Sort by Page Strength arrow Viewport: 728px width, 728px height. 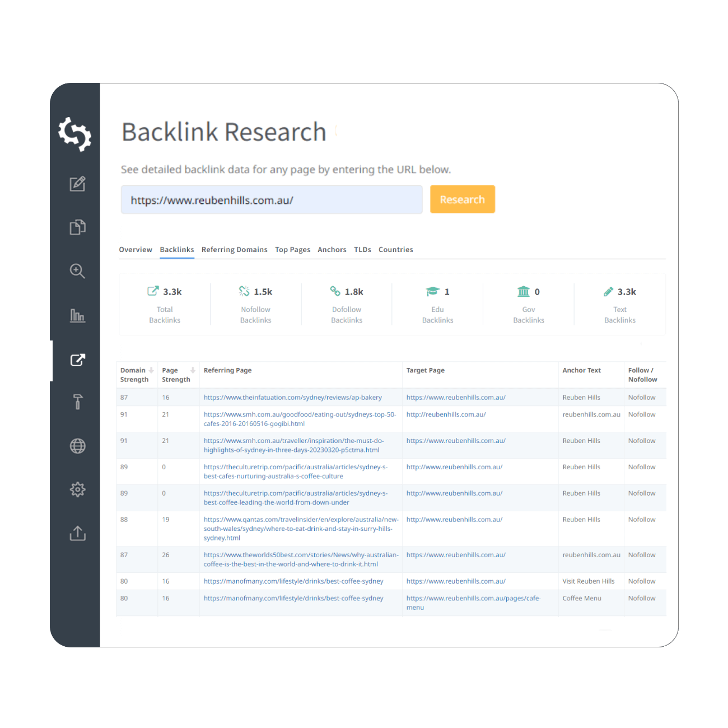pyautogui.click(x=193, y=370)
